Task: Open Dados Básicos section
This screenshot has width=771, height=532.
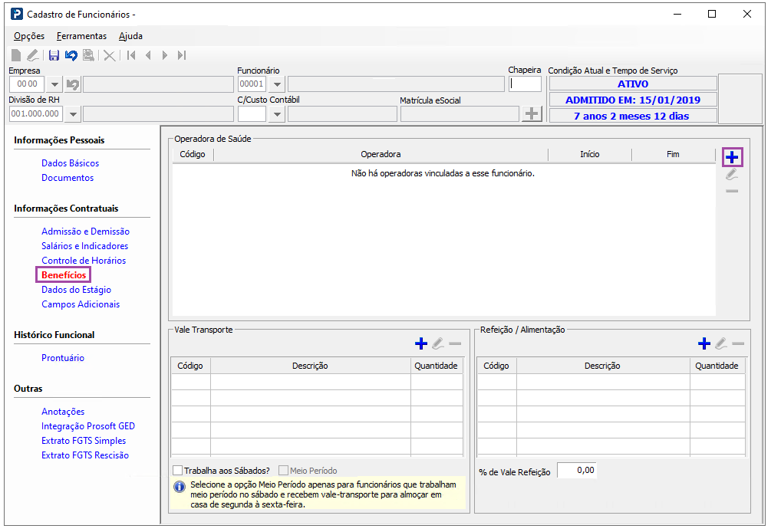Action: [x=71, y=163]
